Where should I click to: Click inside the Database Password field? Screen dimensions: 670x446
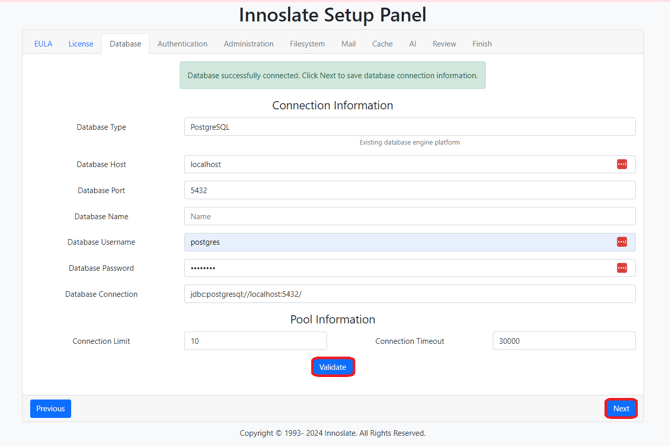click(x=410, y=268)
